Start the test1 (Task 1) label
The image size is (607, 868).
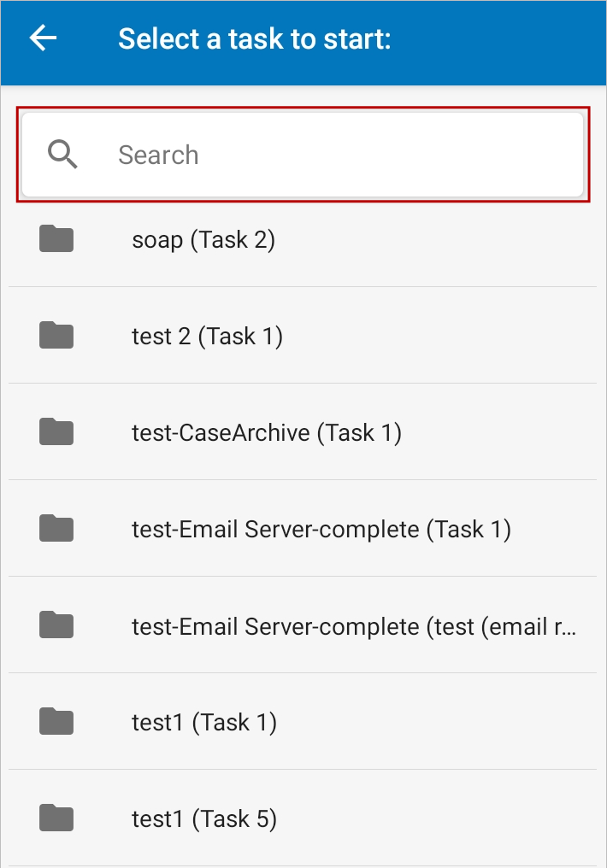pyautogui.click(x=204, y=723)
